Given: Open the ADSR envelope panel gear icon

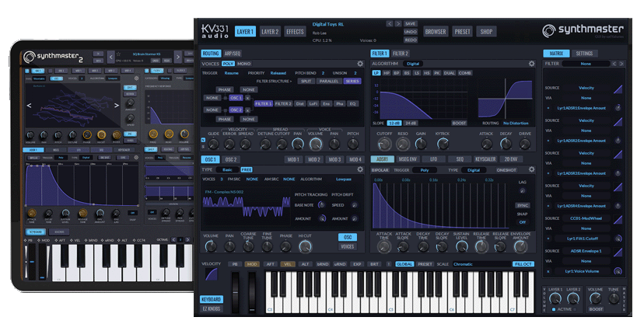Looking at the screenshot, I should click(531, 169).
